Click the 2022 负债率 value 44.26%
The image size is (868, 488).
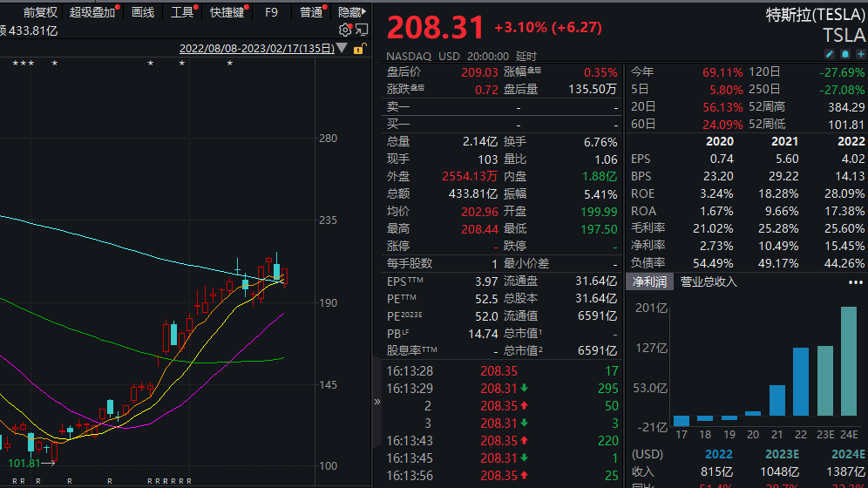coord(844,264)
